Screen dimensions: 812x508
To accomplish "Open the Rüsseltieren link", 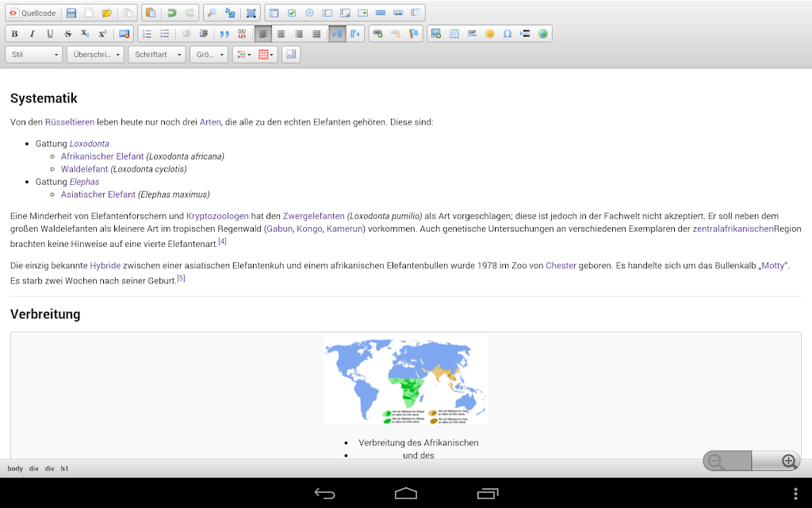I will 70,122.
